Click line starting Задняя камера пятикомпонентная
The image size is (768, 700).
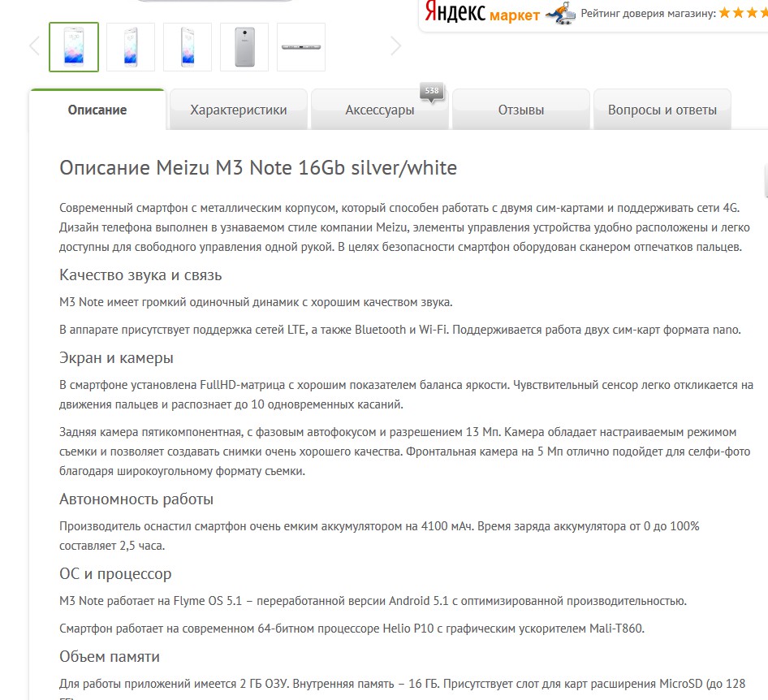[x=398, y=433]
